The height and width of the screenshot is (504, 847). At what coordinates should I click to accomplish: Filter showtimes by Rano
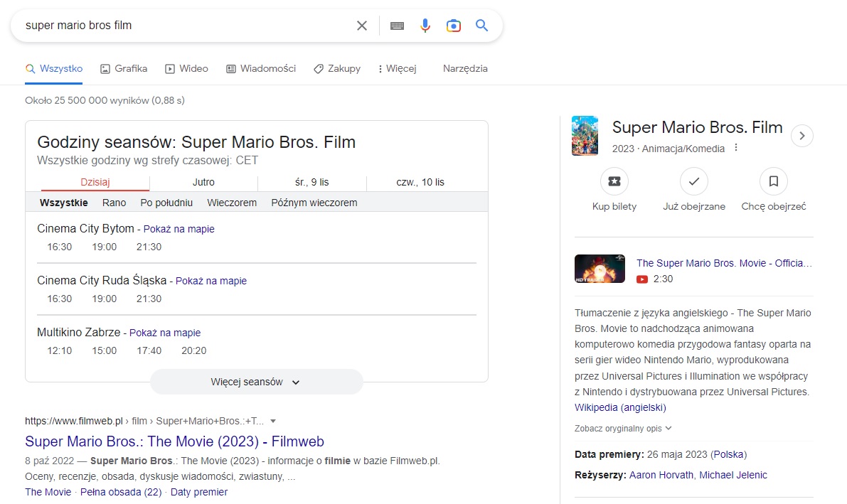click(114, 203)
